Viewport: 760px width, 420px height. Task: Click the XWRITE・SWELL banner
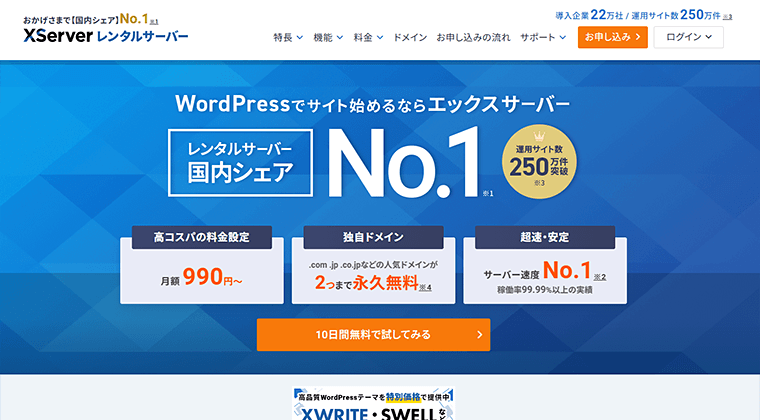pyautogui.click(x=373, y=404)
